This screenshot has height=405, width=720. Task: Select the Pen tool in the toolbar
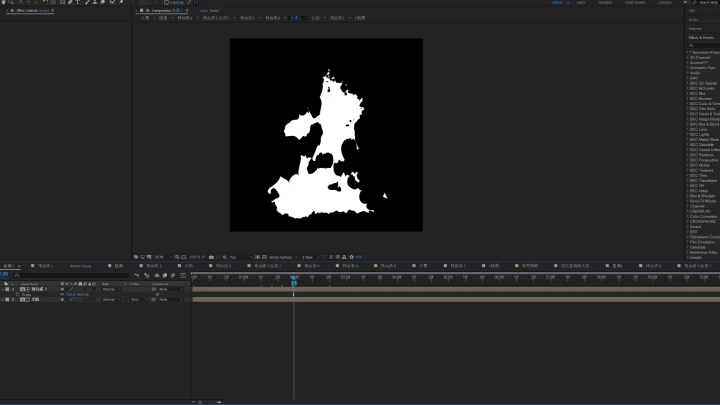(70, 2)
